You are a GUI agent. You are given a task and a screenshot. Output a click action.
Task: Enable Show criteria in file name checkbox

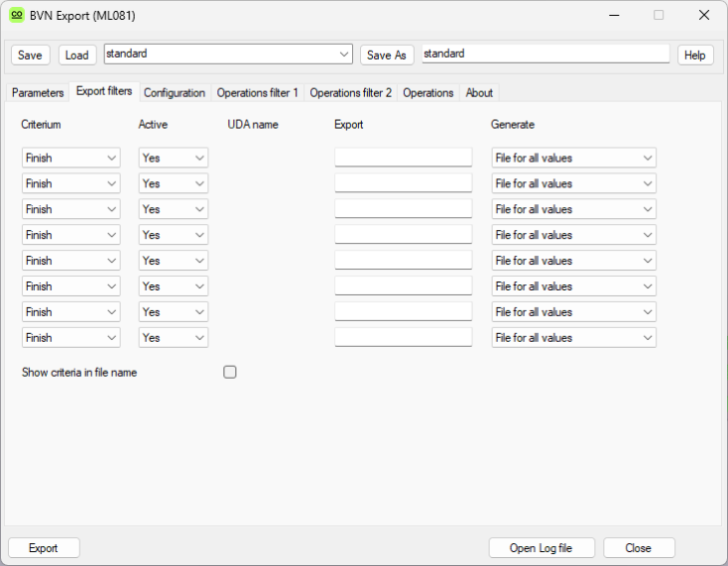[230, 373]
